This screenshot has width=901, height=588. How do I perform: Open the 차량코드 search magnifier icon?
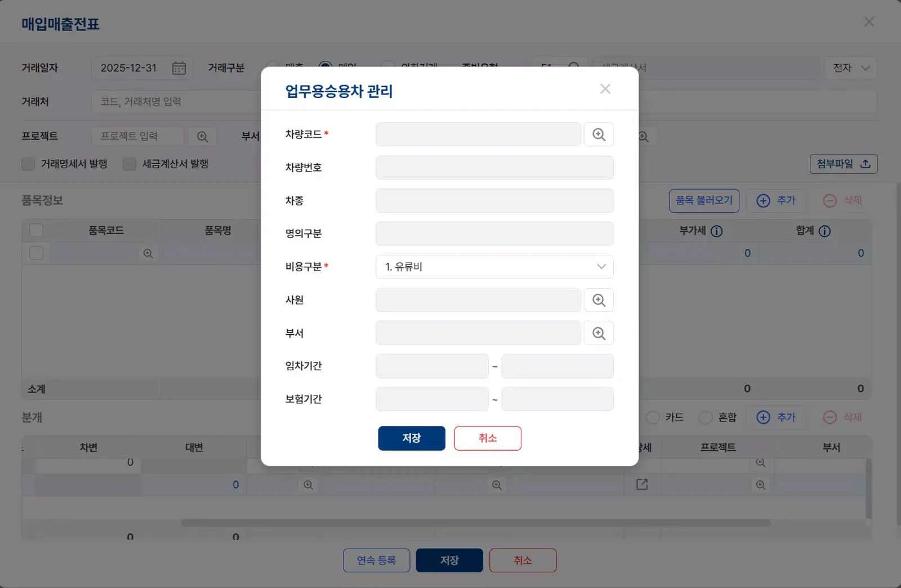[599, 134]
